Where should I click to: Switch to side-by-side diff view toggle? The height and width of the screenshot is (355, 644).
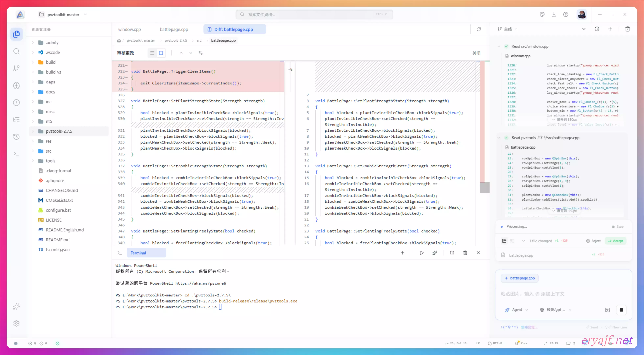click(x=161, y=53)
